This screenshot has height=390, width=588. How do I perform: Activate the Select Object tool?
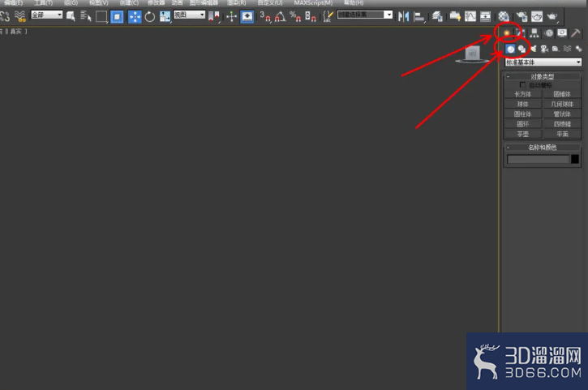[71, 16]
